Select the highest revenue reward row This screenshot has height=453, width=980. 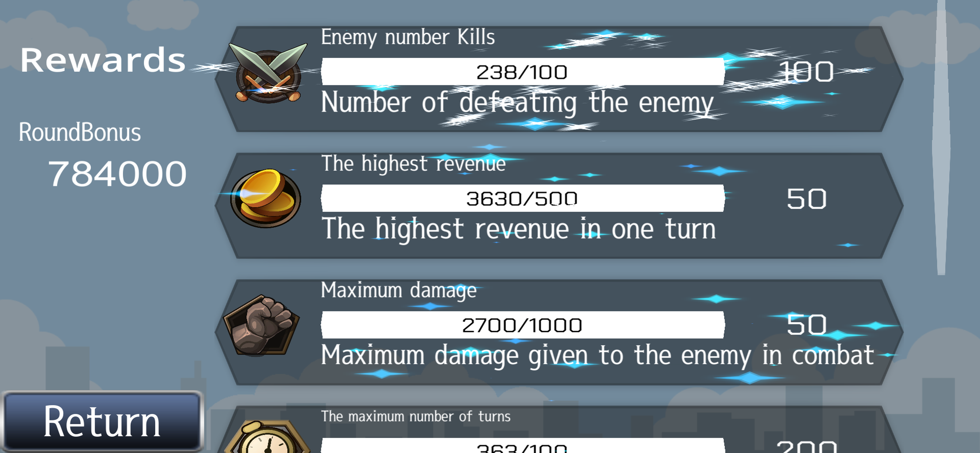559,206
